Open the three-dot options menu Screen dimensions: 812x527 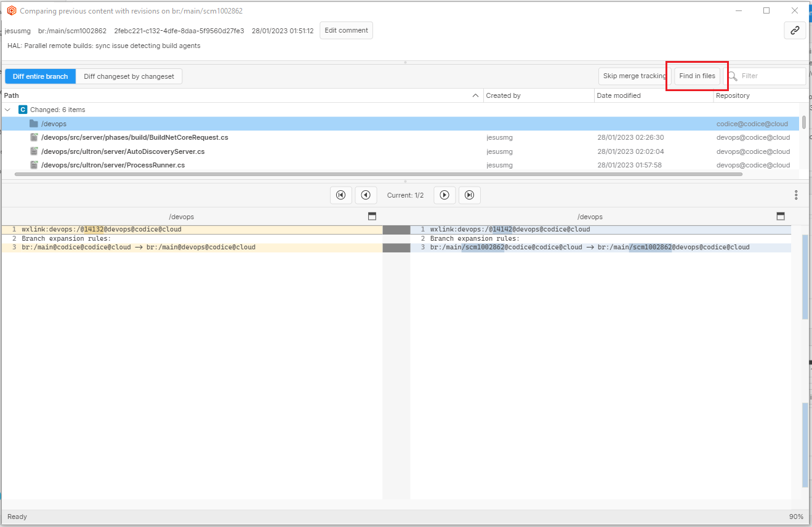coord(796,195)
